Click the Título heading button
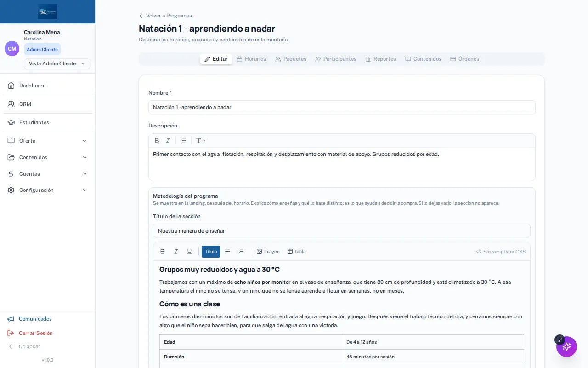 [211, 252]
